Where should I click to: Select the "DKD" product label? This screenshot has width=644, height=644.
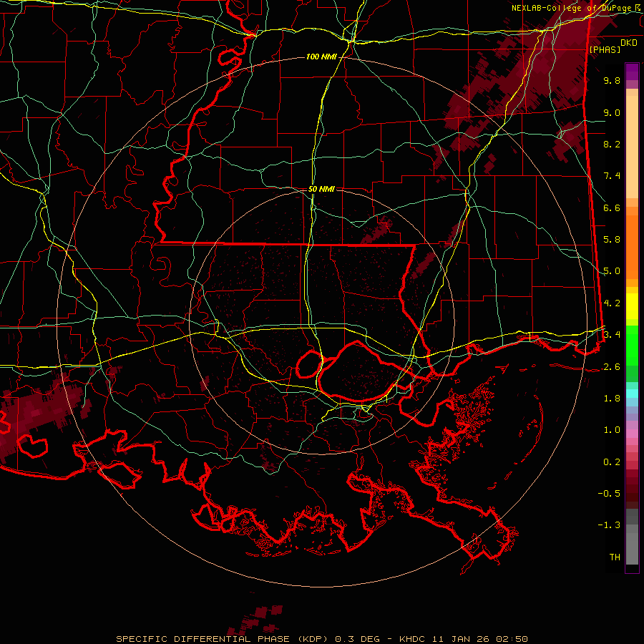tap(628, 43)
